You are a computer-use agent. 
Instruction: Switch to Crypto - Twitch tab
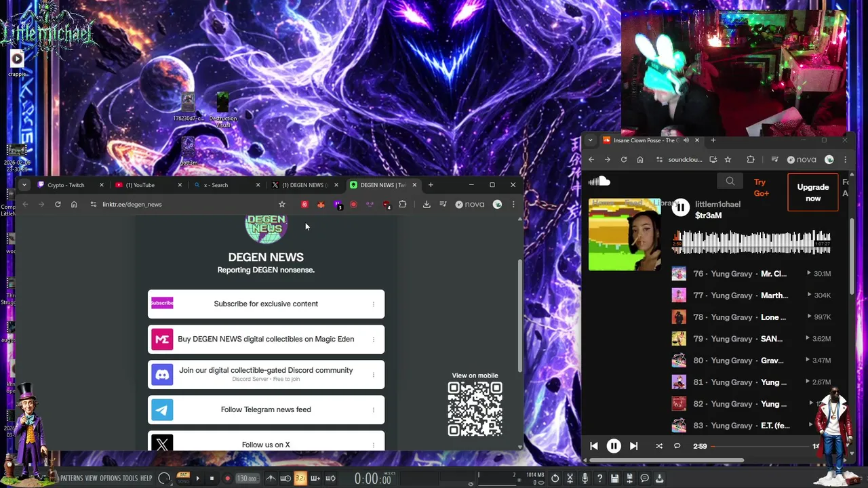71,184
